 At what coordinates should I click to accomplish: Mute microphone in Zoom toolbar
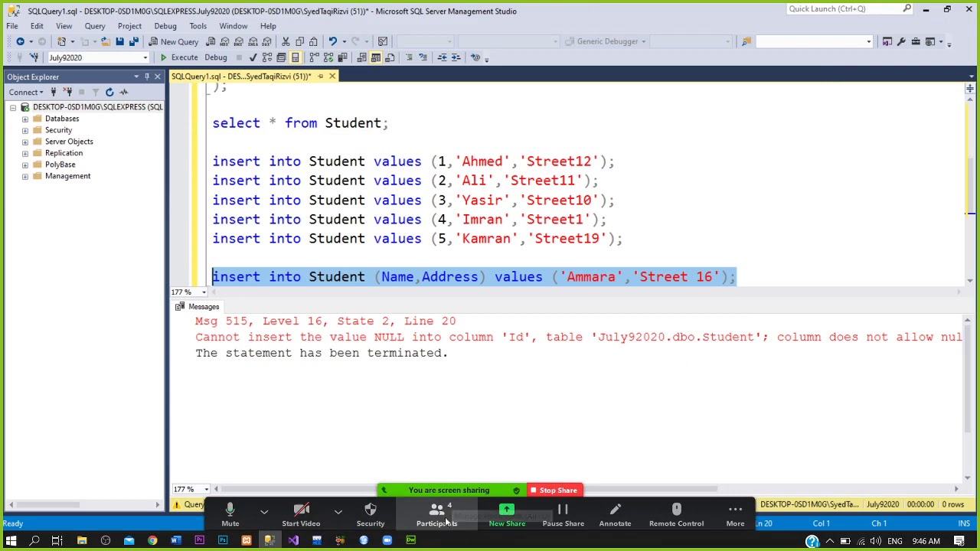230,514
